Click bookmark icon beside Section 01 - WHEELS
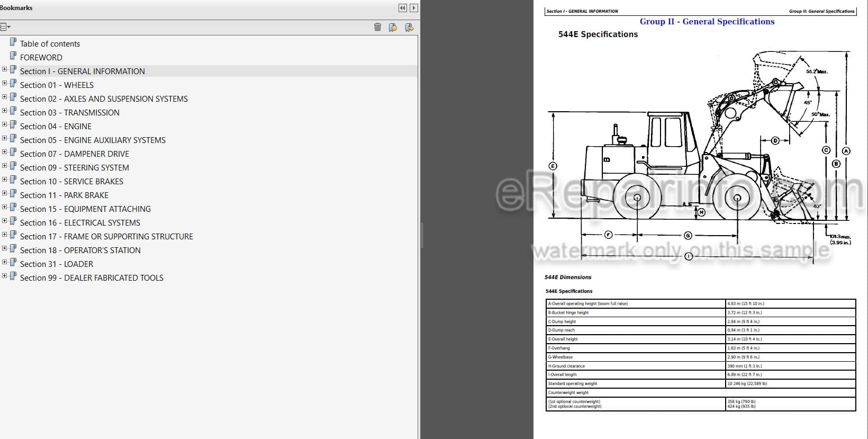 coord(13,84)
